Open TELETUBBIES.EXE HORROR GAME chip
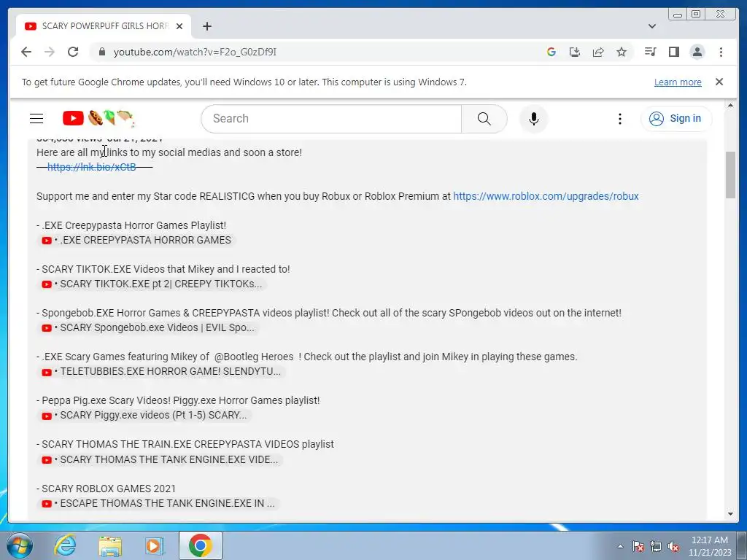Image resolution: width=747 pixels, height=560 pixels. pos(161,371)
